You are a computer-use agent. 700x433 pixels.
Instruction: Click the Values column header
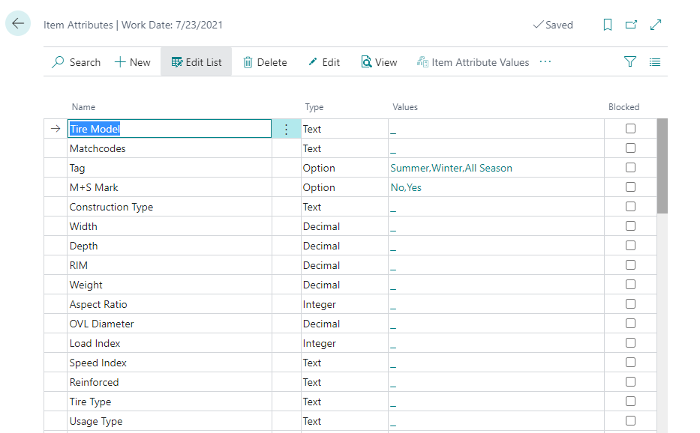point(405,107)
